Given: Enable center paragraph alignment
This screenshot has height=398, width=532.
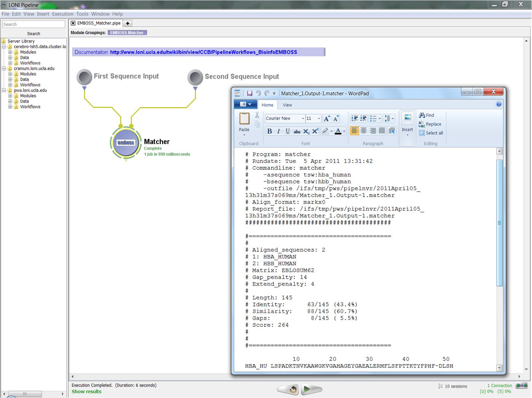Looking at the screenshot, I should [x=364, y=131].
